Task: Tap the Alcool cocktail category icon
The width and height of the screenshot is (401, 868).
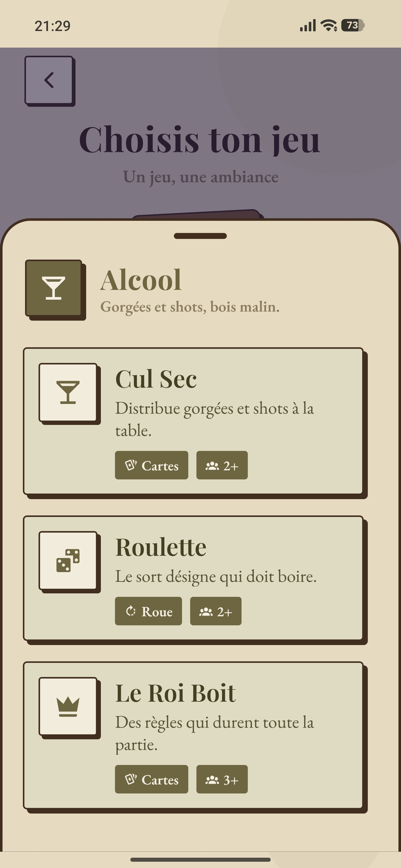Action: click(54, 288)
